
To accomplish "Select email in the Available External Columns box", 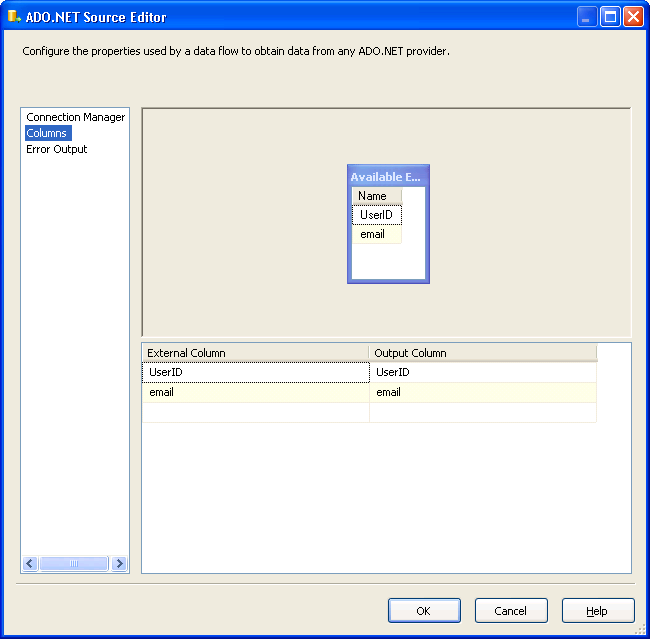I will (376, 234).
